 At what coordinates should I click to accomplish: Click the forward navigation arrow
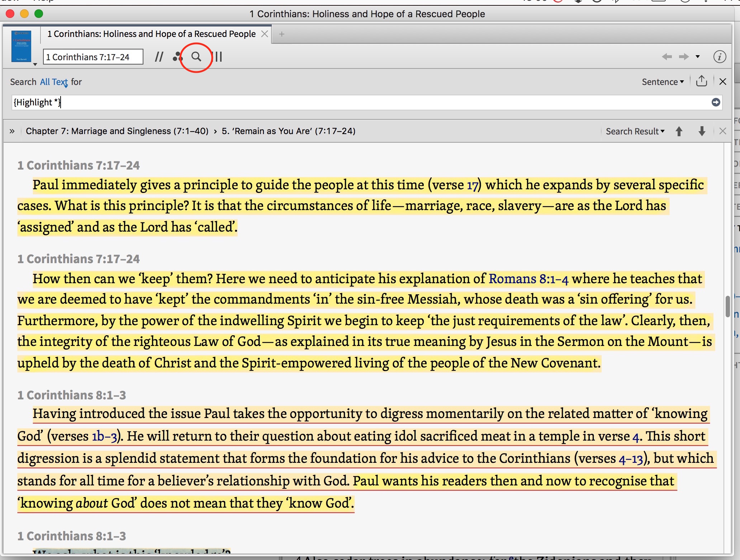click(684, 57)
